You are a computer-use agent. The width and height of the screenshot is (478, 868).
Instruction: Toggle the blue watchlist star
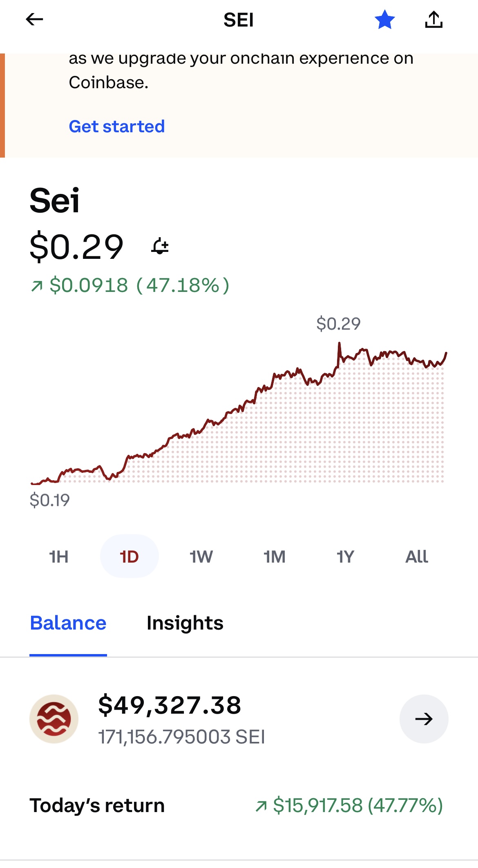pos(384,20)
